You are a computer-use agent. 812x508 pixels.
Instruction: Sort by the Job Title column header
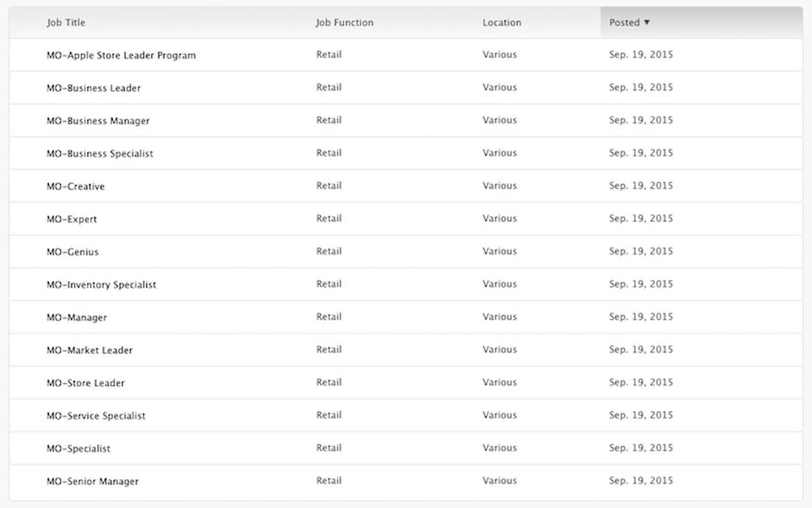(66, 22)
